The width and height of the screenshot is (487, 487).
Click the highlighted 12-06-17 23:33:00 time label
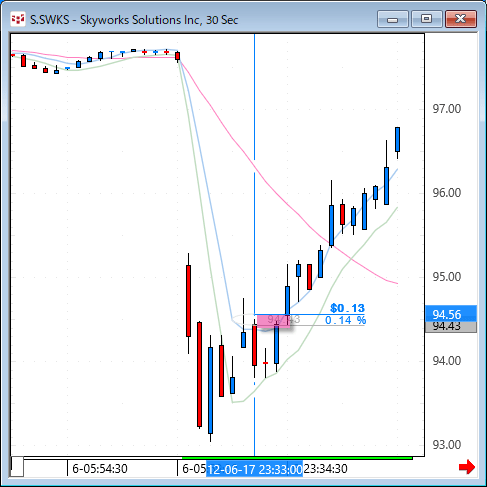point(254,469)
